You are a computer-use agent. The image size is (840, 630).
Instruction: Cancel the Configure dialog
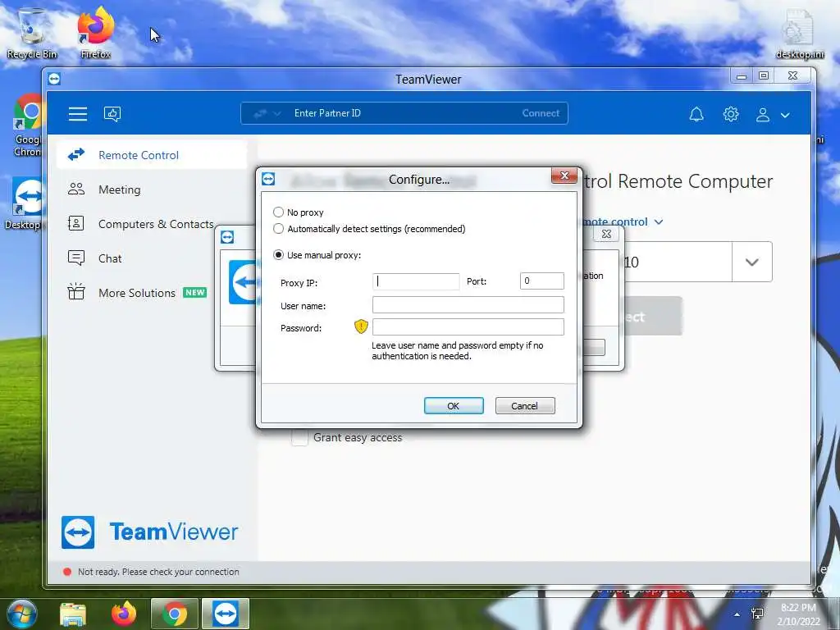coord(525,405)
